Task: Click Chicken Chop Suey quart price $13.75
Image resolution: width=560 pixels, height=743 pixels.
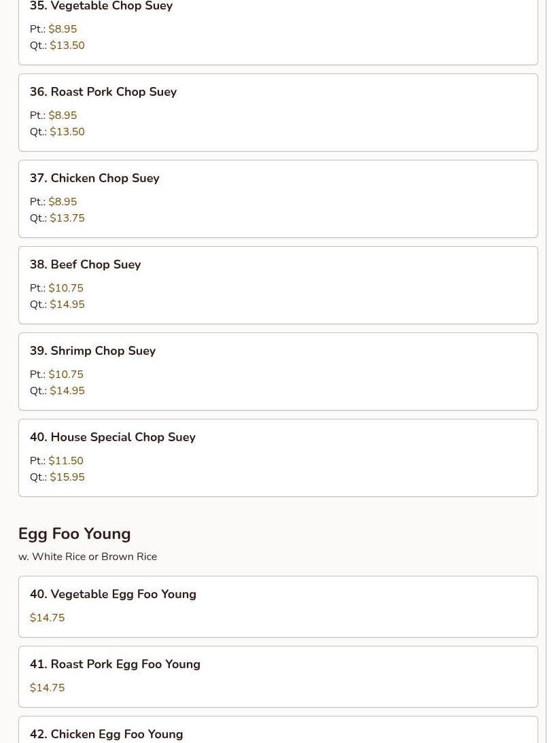Action: tap(67, 218)
